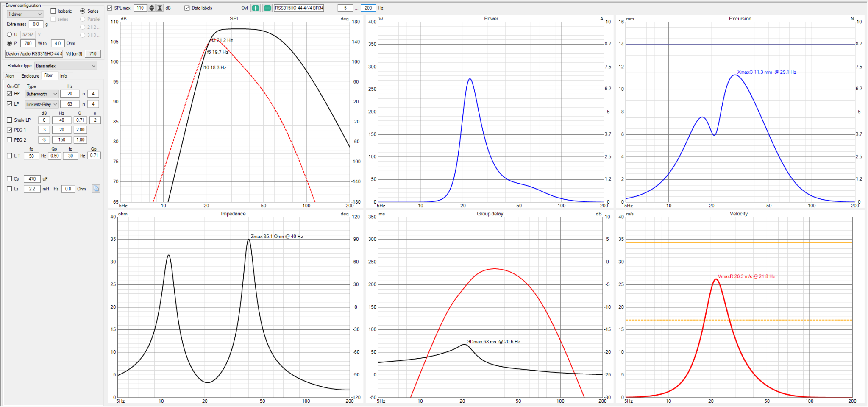Click the Shelv LP Q 0.71 field
This screenshot has width=868, height=407.
click(x=80, y=120)
